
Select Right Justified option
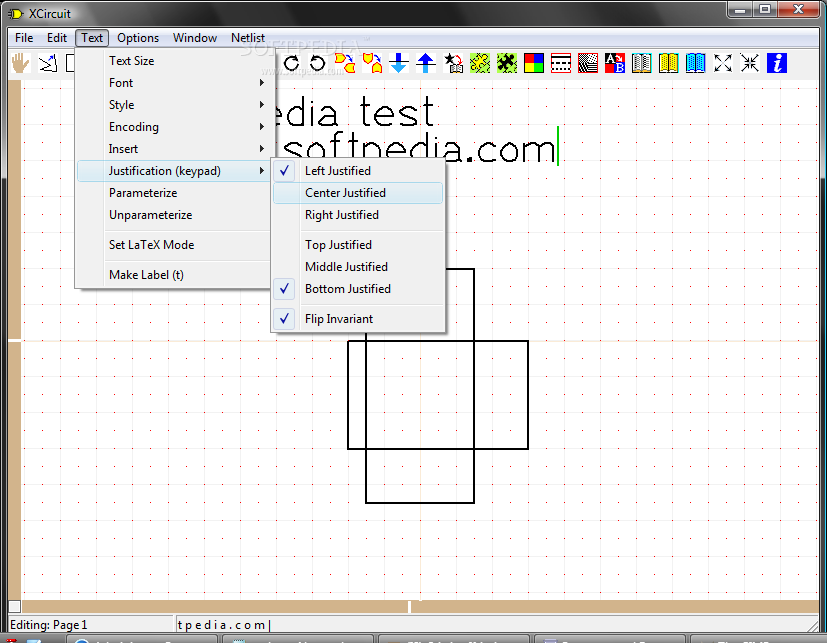point(358,215)
